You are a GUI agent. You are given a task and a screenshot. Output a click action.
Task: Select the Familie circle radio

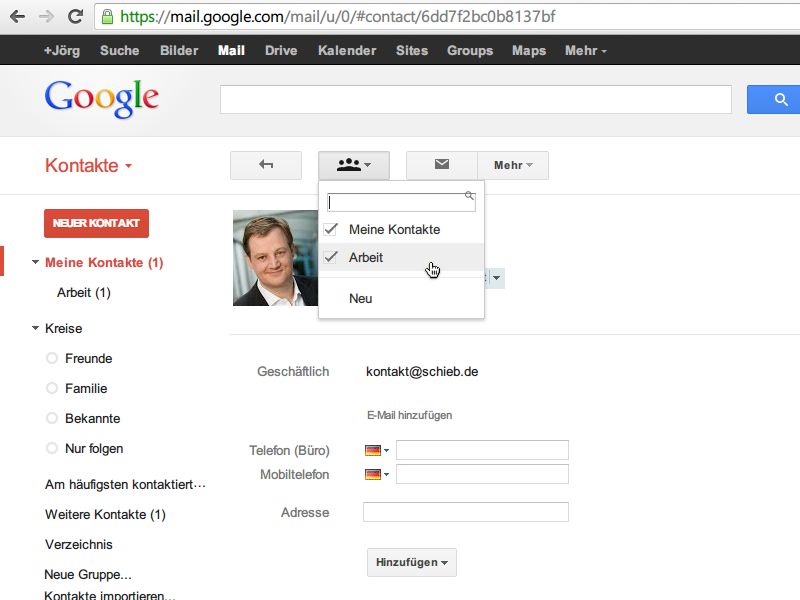[x=52, y=388]
